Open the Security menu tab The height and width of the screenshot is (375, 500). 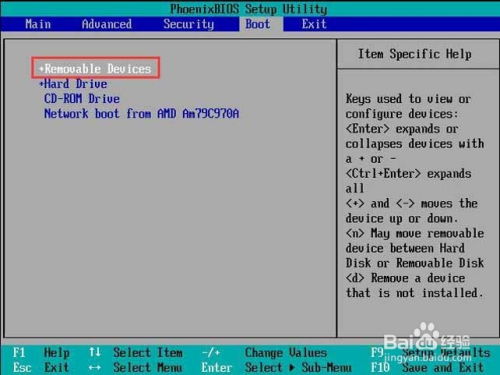point(189,24)
